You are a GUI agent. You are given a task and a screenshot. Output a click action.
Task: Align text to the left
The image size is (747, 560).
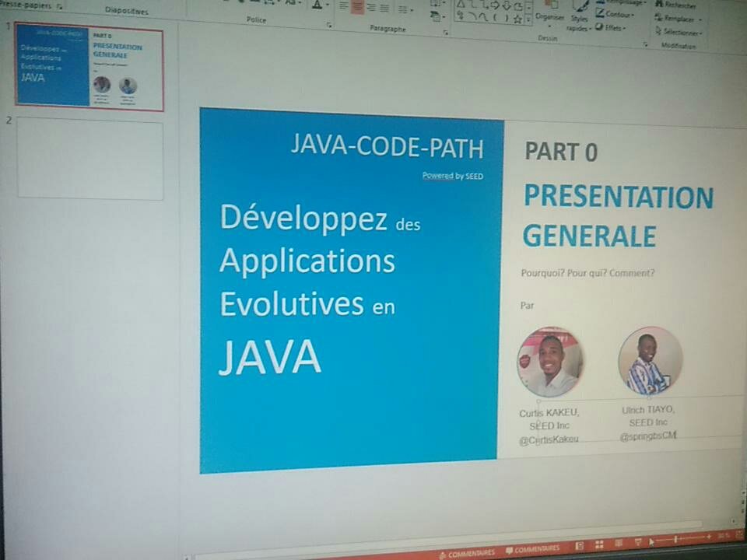[x=343, y=7]
